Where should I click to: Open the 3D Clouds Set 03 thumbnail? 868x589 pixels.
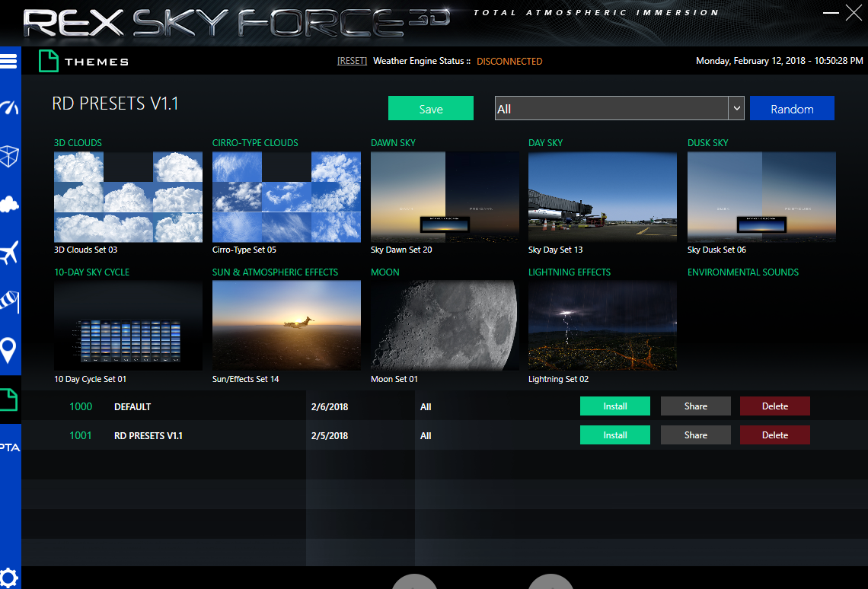128,197
